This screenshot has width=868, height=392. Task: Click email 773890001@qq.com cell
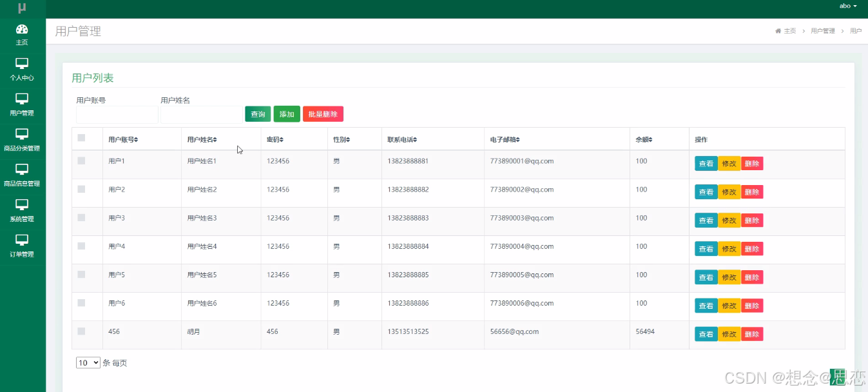tap(522, 161)
